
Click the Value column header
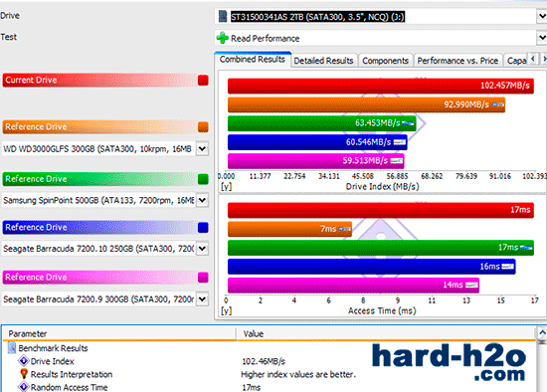386,333
